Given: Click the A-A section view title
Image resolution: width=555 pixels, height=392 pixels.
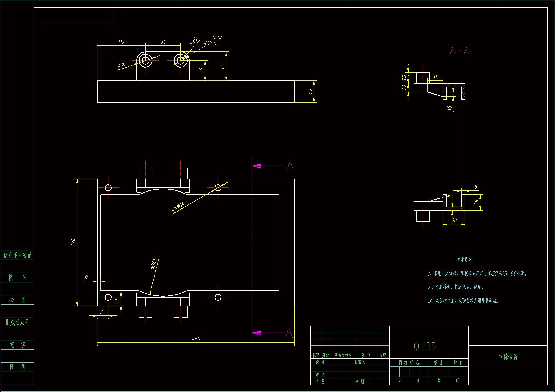Looking at the screenshot, I should click(460, 51).
